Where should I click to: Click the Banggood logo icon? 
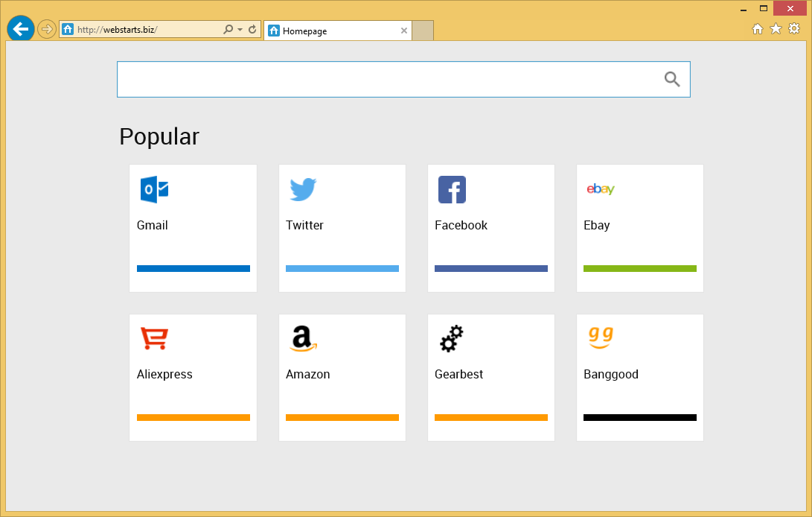click(601, 337)
